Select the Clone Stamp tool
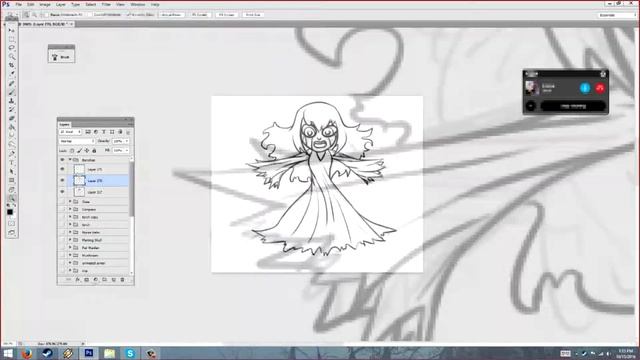This screenshot has width=640, height=360. [x=11, y=101]
